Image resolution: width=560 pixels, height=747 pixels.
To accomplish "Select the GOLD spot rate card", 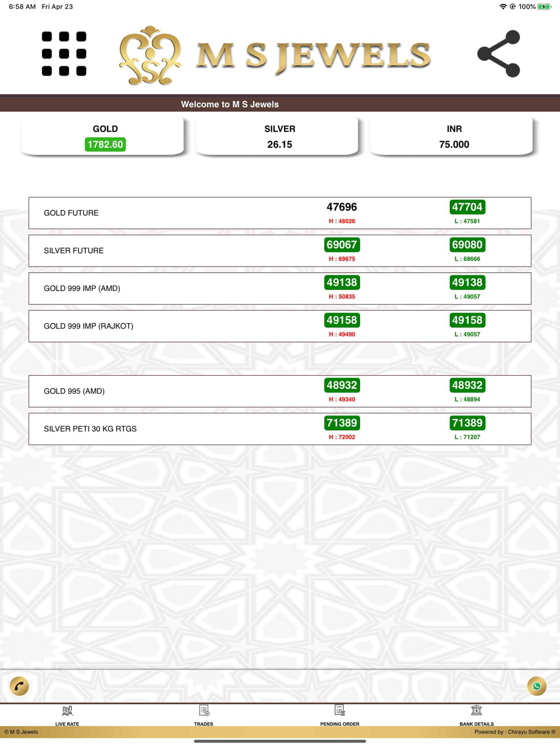I will tap(102, 136).
